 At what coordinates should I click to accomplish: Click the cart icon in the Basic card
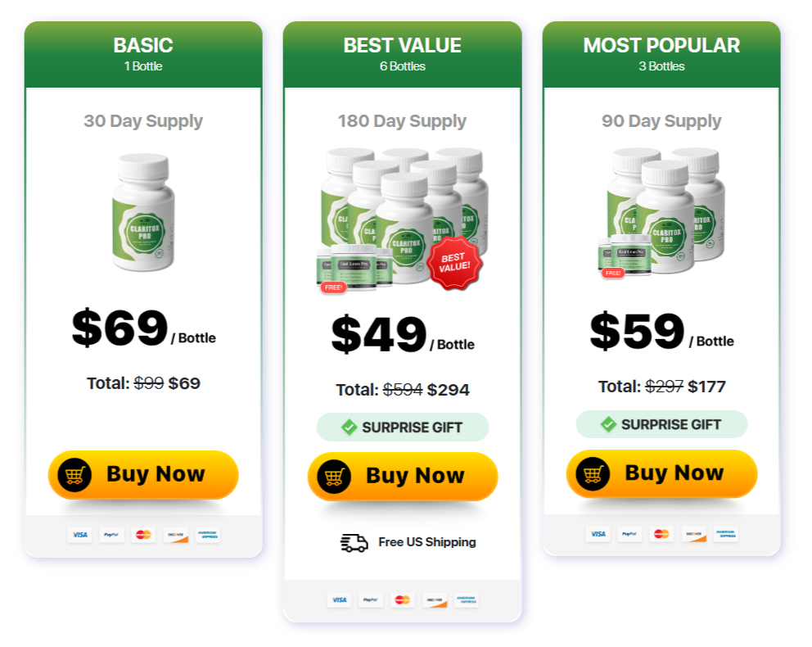pos(74,475)
